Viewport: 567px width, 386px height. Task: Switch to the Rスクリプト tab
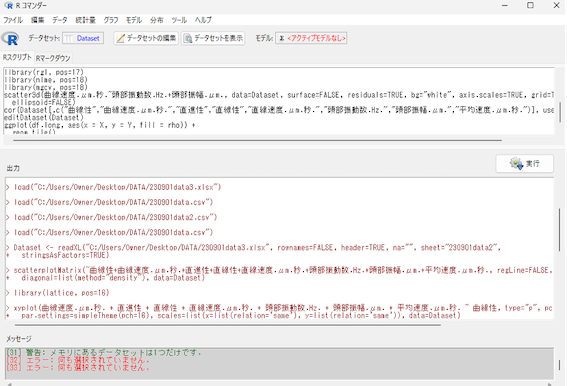click(x=17, y=57)
